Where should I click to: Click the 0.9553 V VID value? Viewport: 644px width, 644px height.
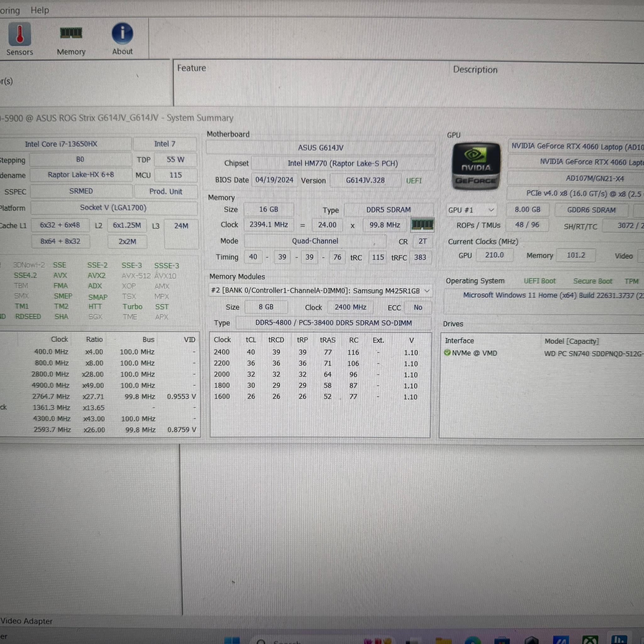click(182, 396)
